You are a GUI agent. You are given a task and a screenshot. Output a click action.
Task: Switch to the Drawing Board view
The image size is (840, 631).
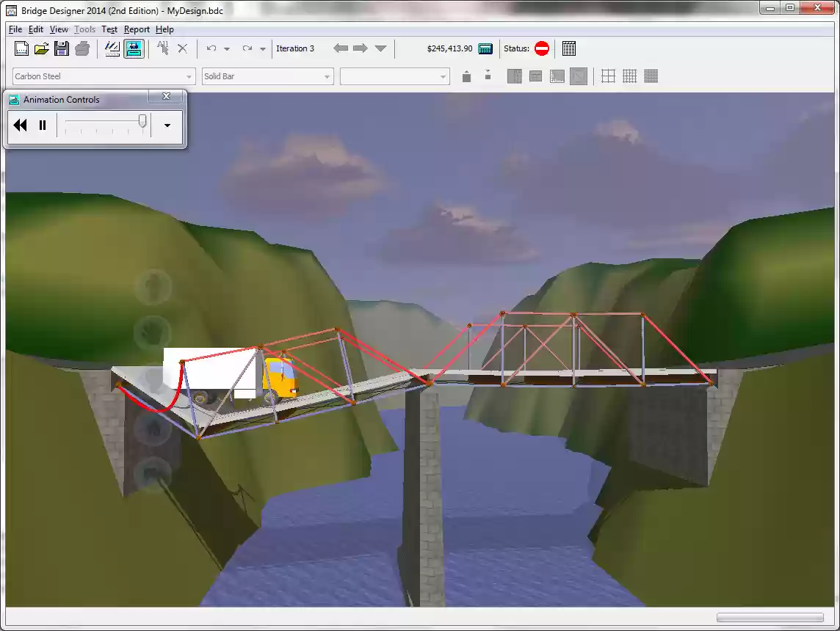112,48
